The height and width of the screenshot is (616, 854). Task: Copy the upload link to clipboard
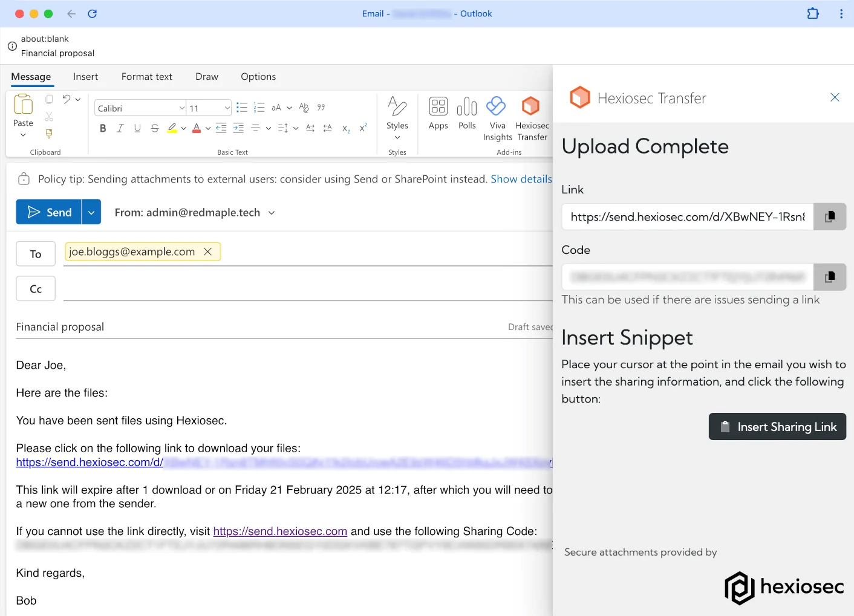[830, 216]
